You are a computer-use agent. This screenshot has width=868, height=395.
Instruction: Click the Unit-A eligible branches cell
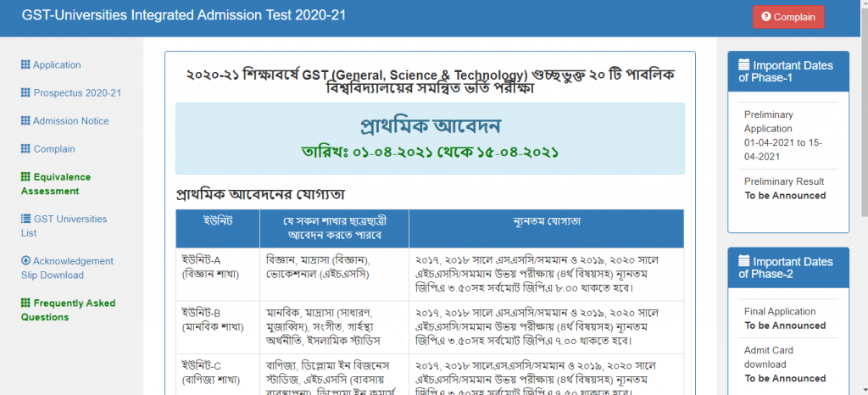pos(334,273)
